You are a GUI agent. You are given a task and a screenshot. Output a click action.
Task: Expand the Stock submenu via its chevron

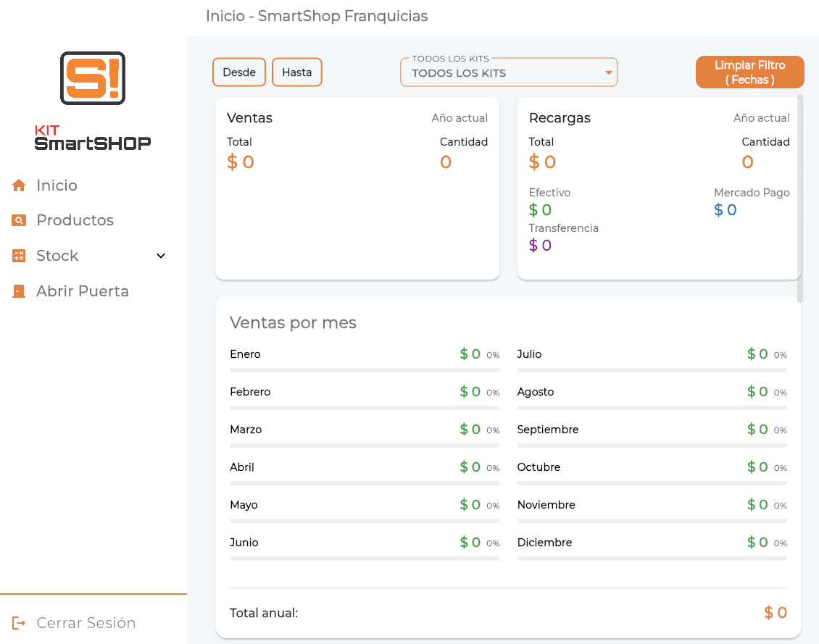160,256
